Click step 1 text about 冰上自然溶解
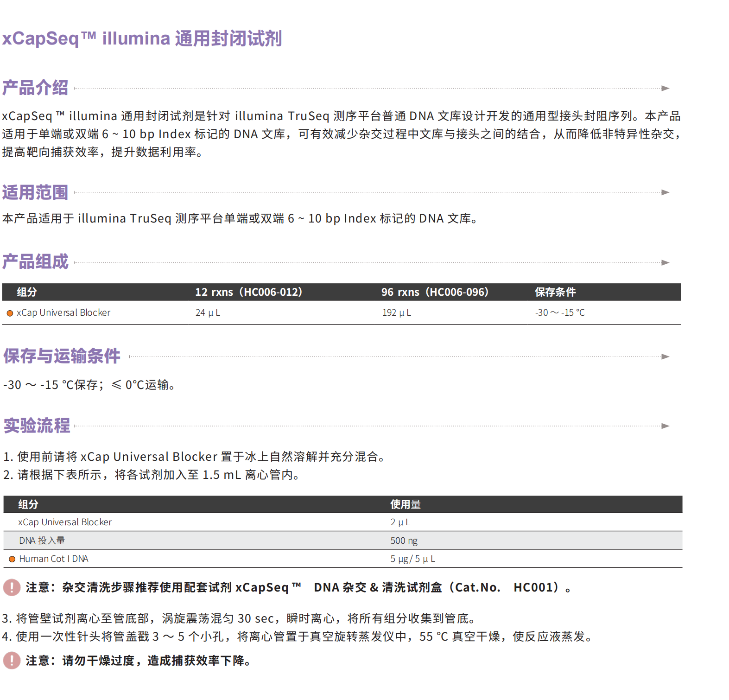Screen dimensions: 729x700 click(195, 457)
